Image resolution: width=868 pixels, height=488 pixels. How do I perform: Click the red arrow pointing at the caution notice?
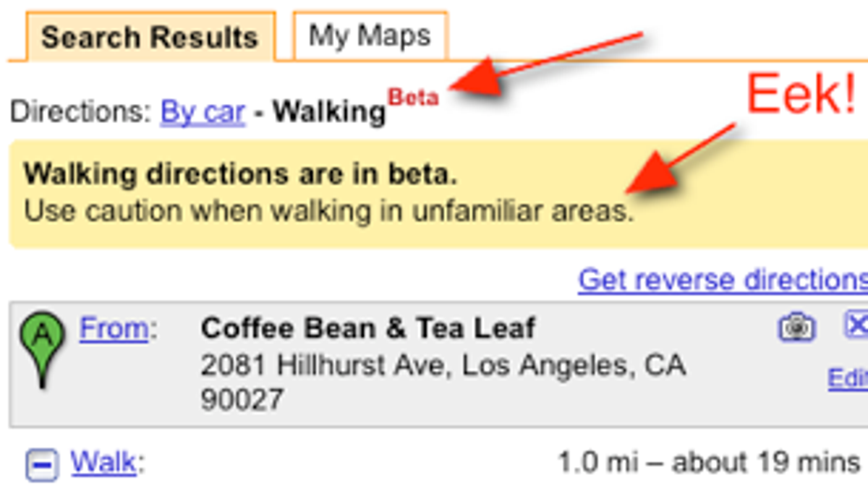point(681,158)
